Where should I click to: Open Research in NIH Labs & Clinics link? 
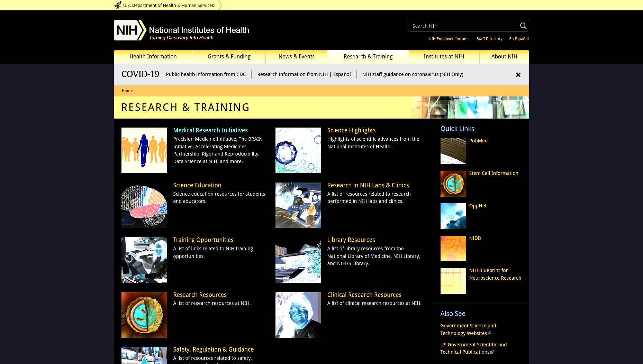(x=368, y=185)
